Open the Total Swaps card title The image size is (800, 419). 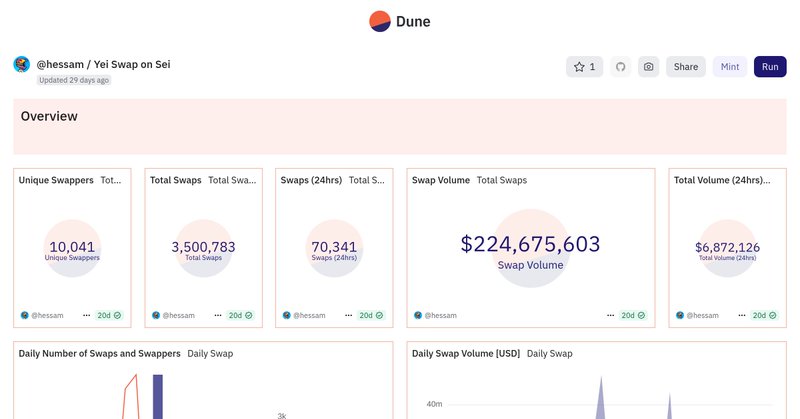[x=176, y=180]
